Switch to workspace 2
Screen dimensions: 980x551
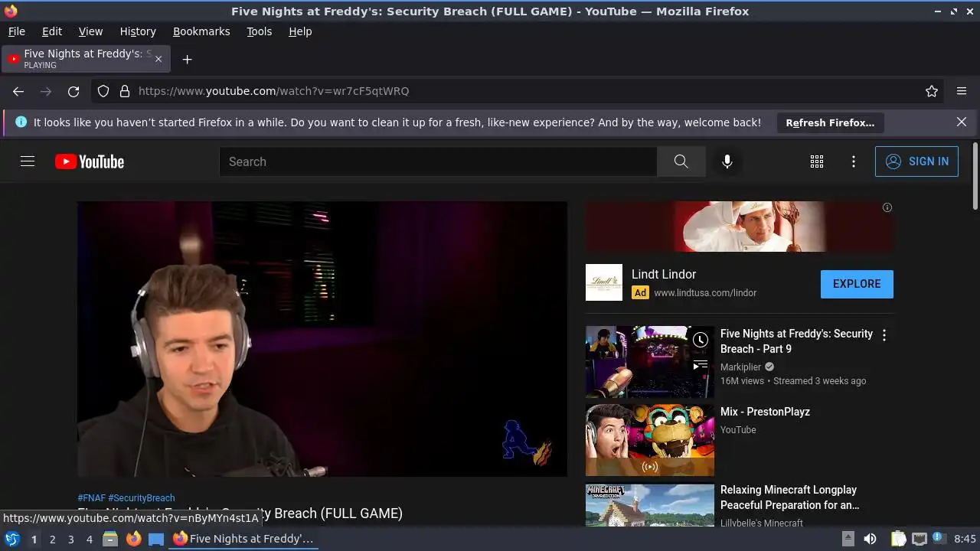pyautogui.click(x=52, y=540)
